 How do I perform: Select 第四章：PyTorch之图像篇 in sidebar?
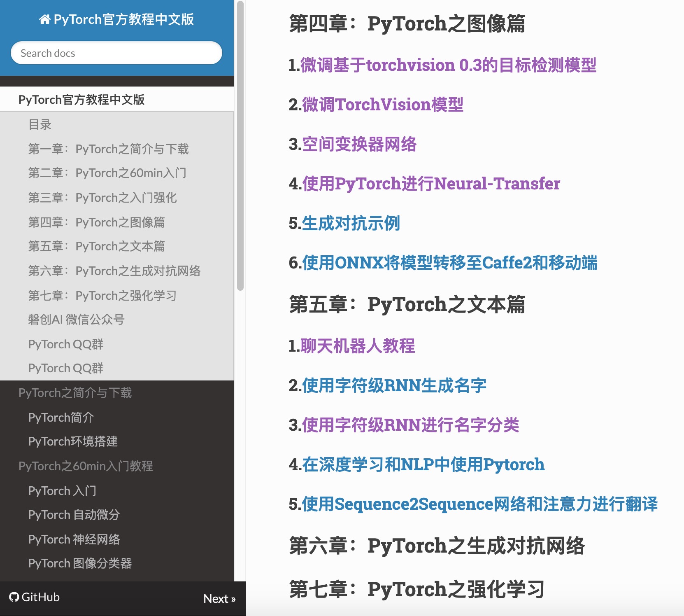(x=98, y=222)
